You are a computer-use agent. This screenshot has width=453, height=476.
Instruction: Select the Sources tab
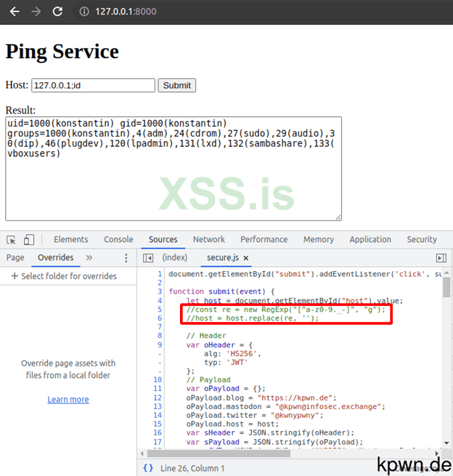coord(163,240)
